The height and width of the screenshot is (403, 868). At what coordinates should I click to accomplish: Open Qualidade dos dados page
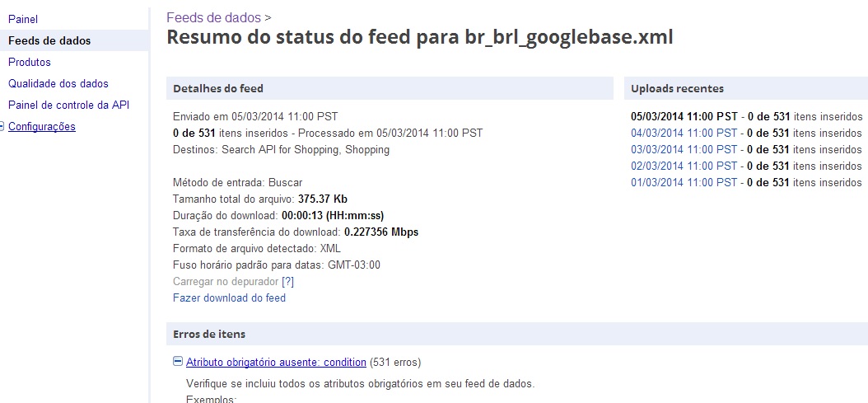point(58,83)
